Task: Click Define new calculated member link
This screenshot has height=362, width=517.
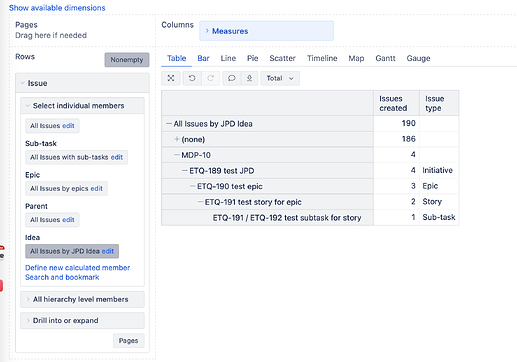Action: click(x=78, y=268)
